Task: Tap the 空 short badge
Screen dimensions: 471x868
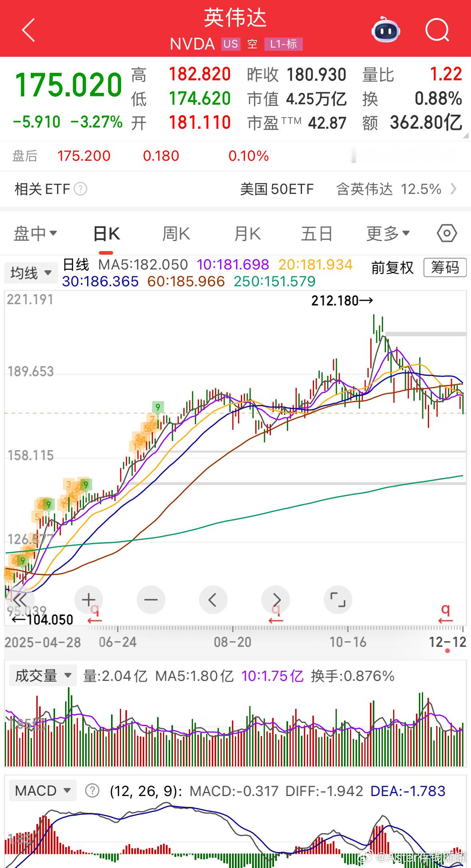Action: pos(252,44)
